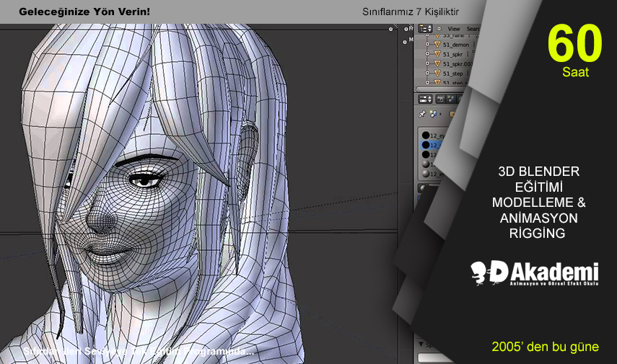Click the 3D Akademi logo

pos(534,274)
